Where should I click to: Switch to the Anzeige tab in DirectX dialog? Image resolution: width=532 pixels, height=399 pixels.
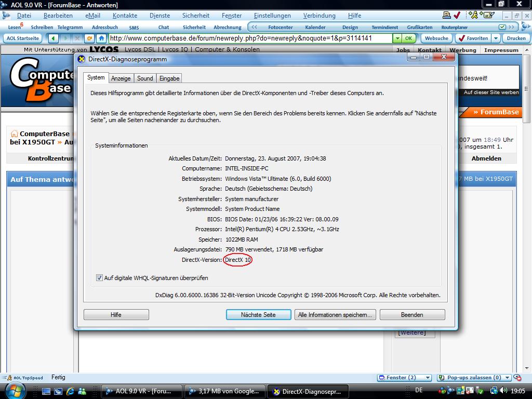121,78
